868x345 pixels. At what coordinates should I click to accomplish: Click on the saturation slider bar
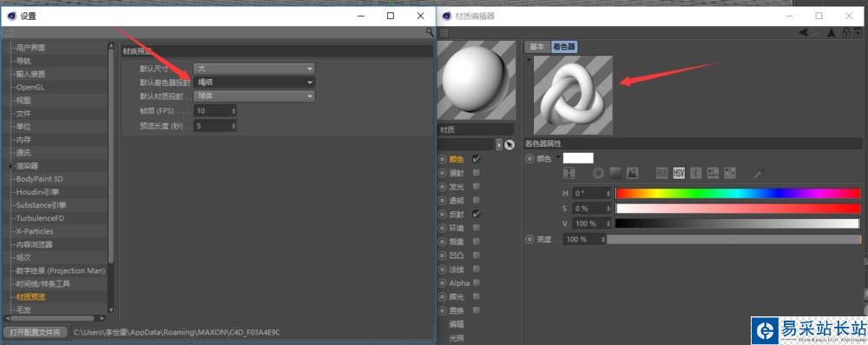pos(738,209)
